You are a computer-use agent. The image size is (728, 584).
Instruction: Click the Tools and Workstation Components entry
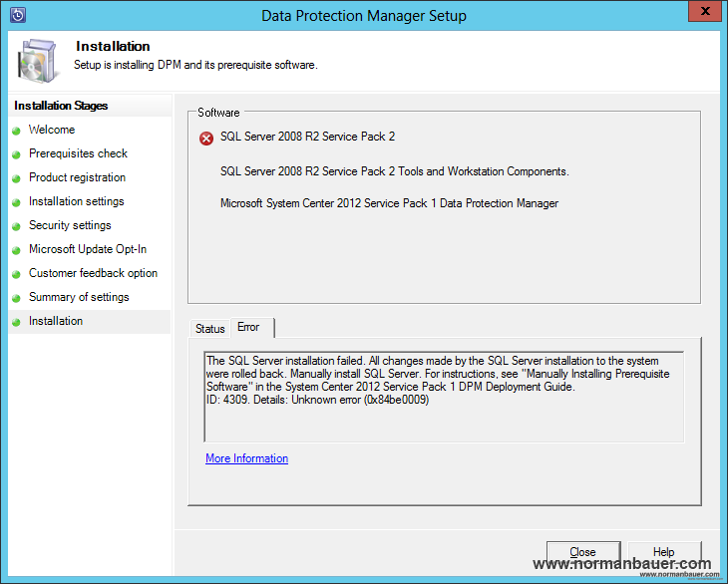point(395,171)
